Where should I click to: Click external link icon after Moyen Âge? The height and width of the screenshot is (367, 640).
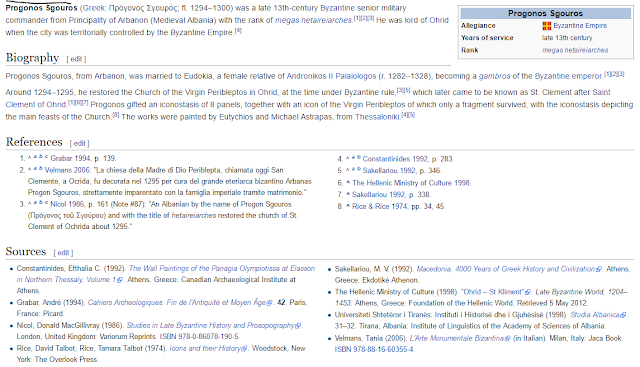(x=269, y=303)
